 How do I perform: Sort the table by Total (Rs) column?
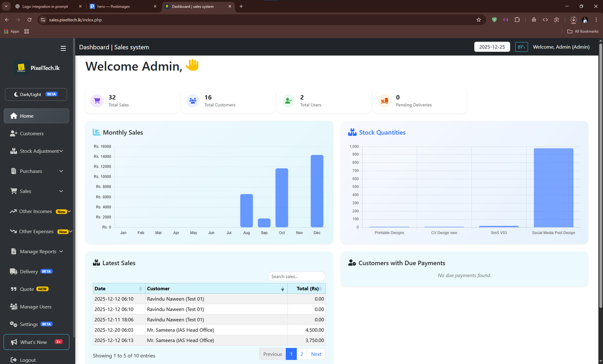[306, 289]
